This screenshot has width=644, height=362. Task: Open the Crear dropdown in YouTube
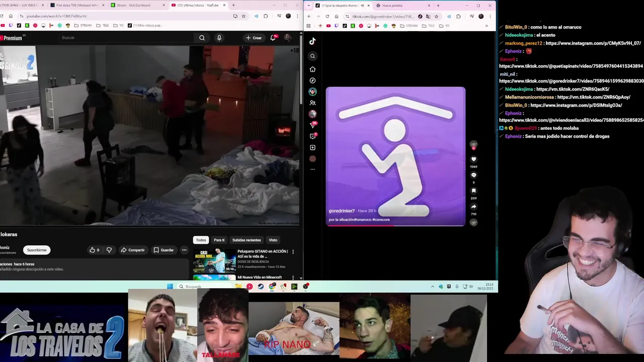[x=254, y=38]
